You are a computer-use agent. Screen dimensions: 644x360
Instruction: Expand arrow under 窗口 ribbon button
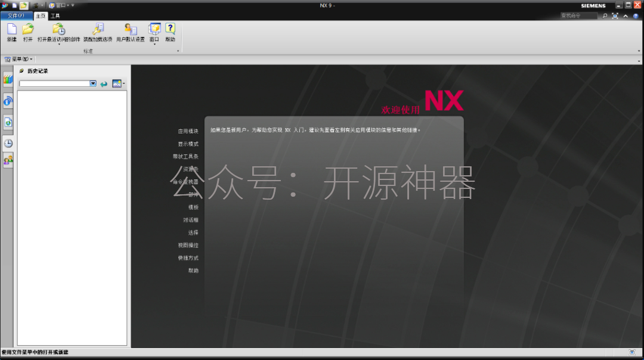(154, 44)
